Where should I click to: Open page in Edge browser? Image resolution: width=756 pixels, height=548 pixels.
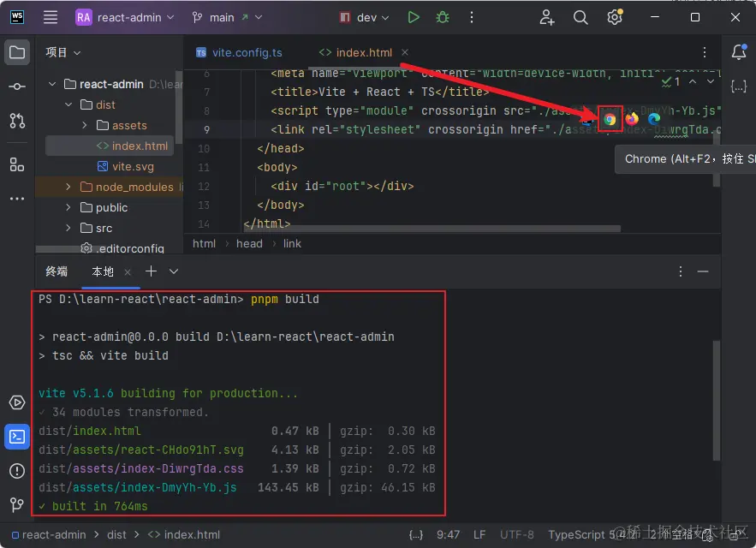pos(654,119)
